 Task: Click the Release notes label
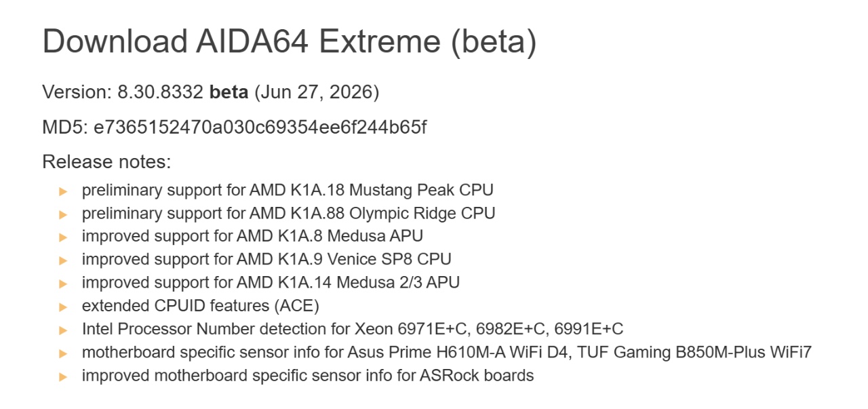point(107,162)
